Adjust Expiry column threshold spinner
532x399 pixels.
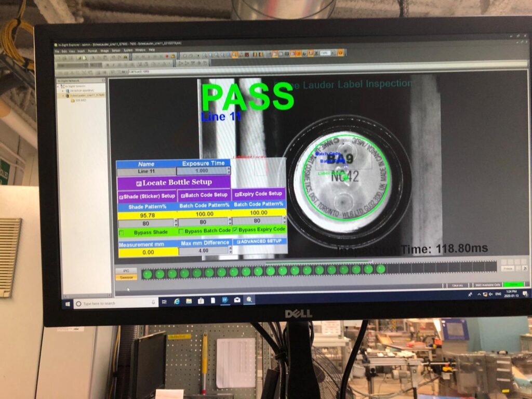pos(284,220)
